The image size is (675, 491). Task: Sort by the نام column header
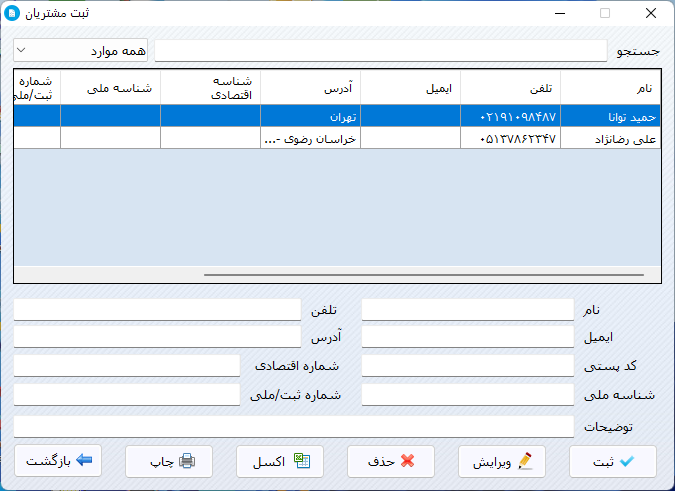click(x=610, y=88)
